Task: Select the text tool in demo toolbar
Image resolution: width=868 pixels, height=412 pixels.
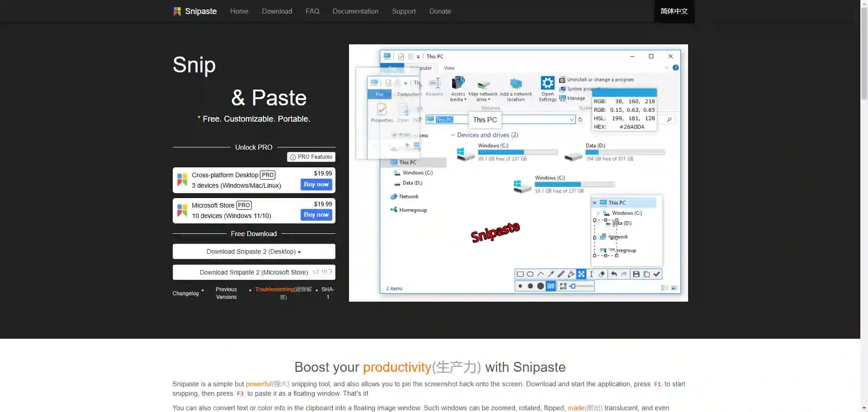Action: click(591, 274)
